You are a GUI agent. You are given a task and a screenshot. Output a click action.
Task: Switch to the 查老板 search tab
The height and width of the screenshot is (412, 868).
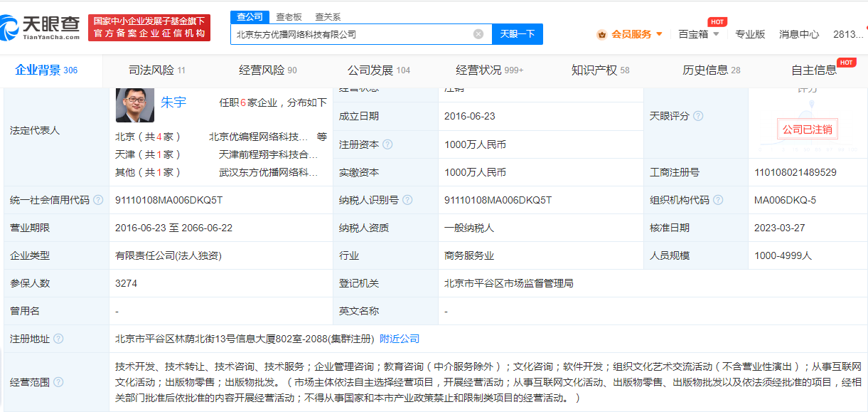pos(289,15)
